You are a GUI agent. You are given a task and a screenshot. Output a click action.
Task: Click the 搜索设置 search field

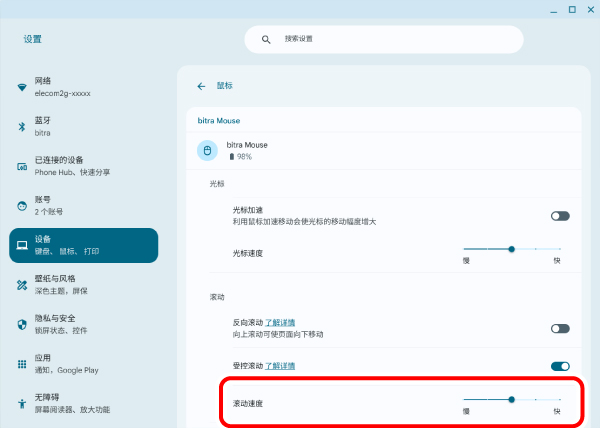point(384,39)
